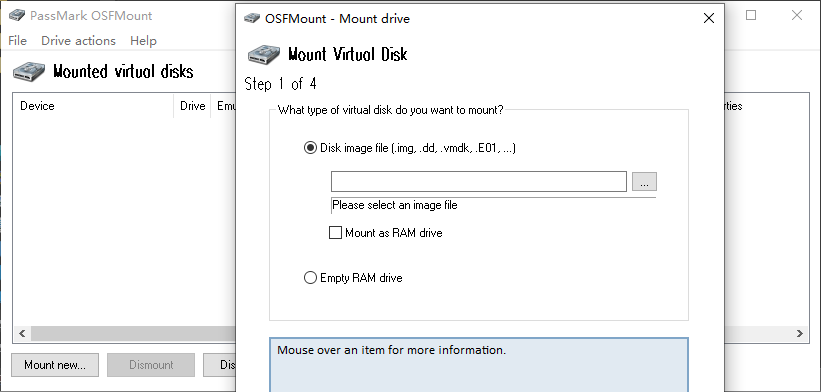821x392 pixels.
Task: Maximize the PassMark OSFMount main window
Action: click(x=751, y=15)
